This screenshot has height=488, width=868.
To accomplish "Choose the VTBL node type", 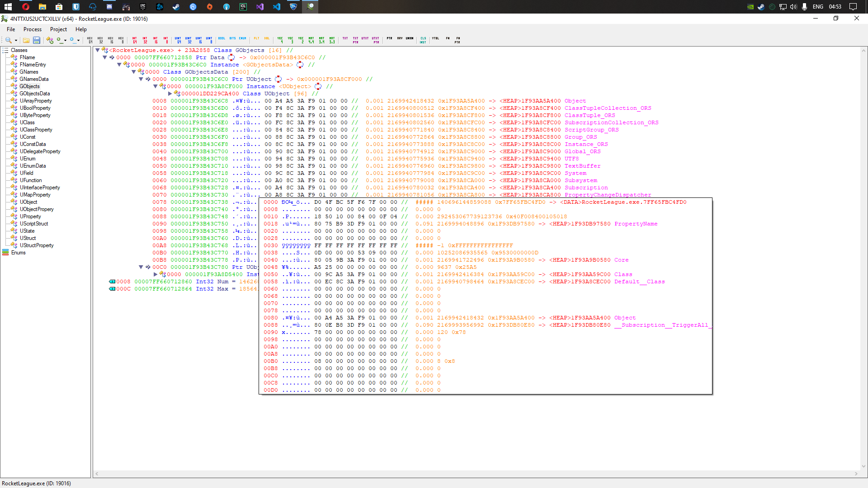I will (x=436, y=40).
